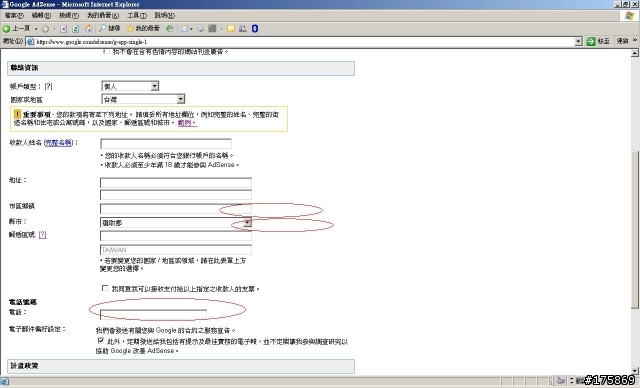Click the status bar page icon
The width and height of the screenshot is (640, 388).
(x=4, y=381)
